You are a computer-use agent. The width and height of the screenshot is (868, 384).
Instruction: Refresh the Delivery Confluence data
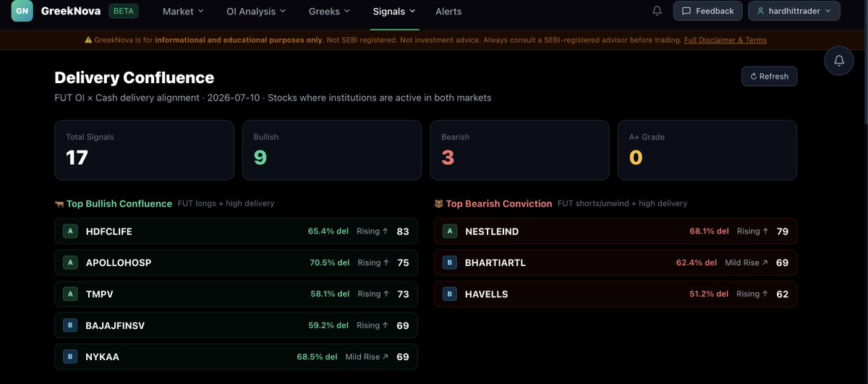tap(769, 76)
